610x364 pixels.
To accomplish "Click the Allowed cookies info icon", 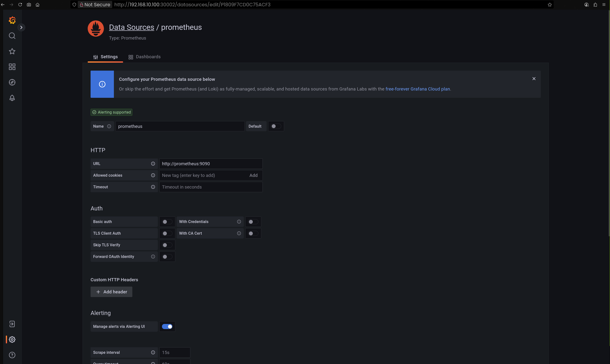I will click(x=153, y=175).
